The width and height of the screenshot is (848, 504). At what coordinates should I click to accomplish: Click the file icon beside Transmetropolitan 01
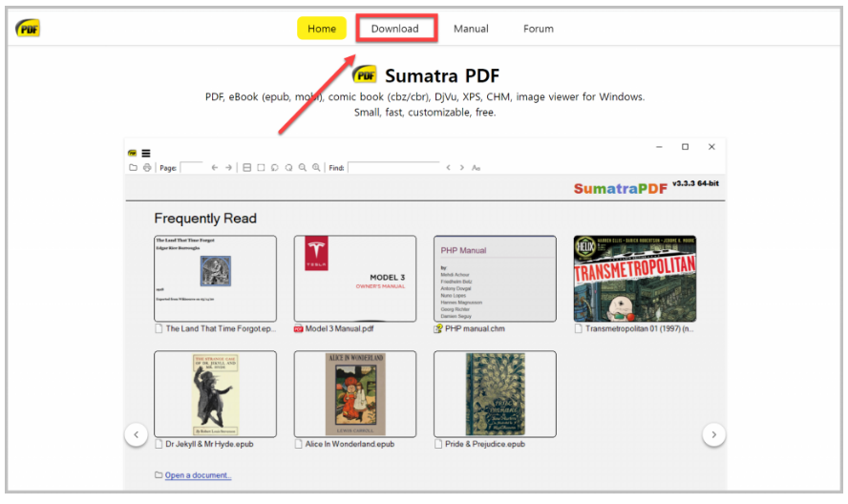click(x=578, y=328)
